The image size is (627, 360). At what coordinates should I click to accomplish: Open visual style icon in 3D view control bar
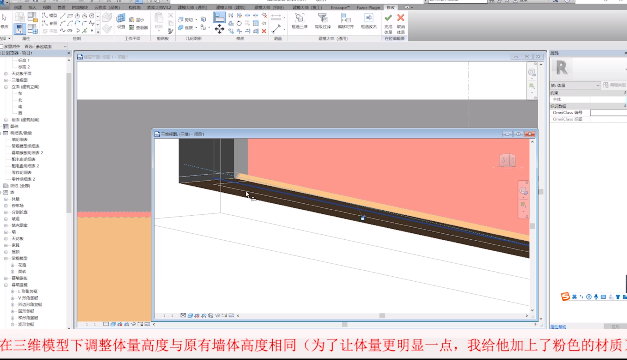coord(190,316)
